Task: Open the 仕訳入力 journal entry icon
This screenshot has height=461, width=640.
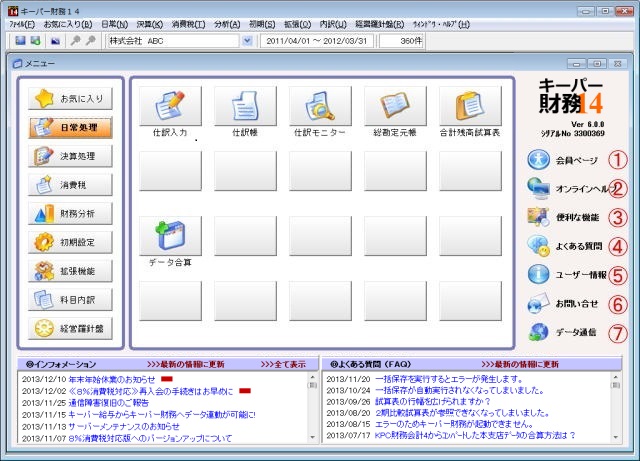Action: tap(170, 106)
